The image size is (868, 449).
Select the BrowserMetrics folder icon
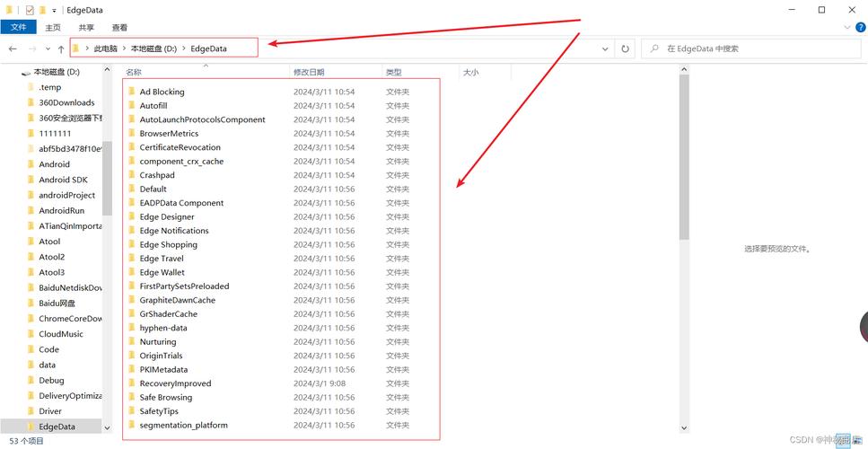tap(131, 133)
